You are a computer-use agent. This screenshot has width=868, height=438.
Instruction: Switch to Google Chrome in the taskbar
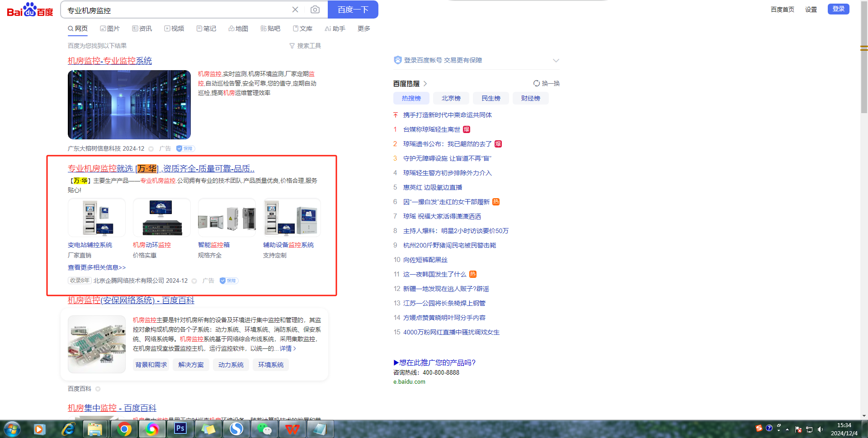[124, 429]
